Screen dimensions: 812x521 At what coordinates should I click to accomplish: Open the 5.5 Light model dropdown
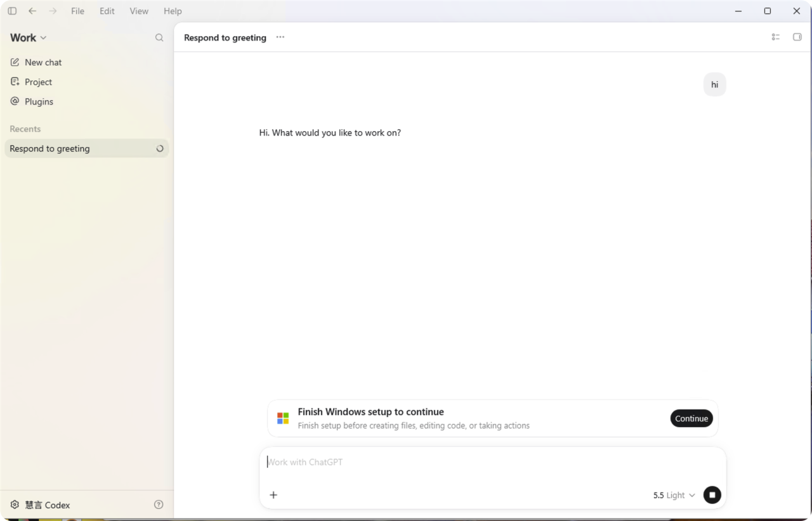(x=674, y=495)
